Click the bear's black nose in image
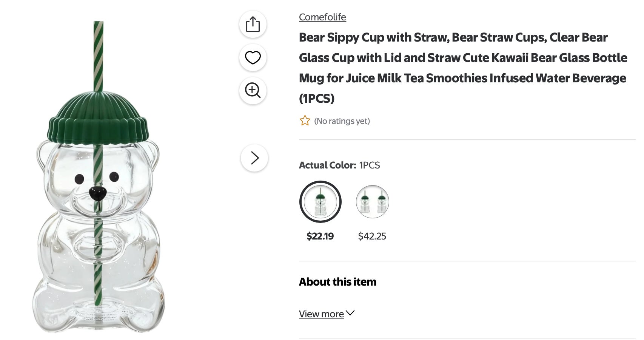The width and height of the screenshot is (644, 340). pyautogui.click(x=98, y=193)
